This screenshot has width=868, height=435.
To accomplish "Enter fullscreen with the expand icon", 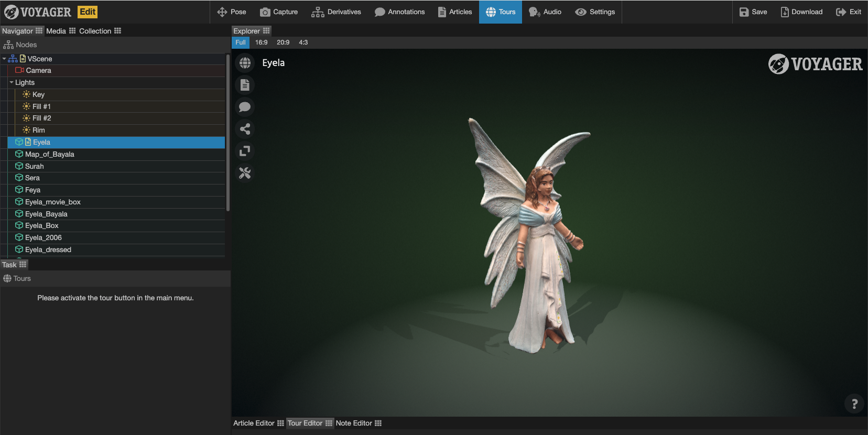I will [245, 151].
